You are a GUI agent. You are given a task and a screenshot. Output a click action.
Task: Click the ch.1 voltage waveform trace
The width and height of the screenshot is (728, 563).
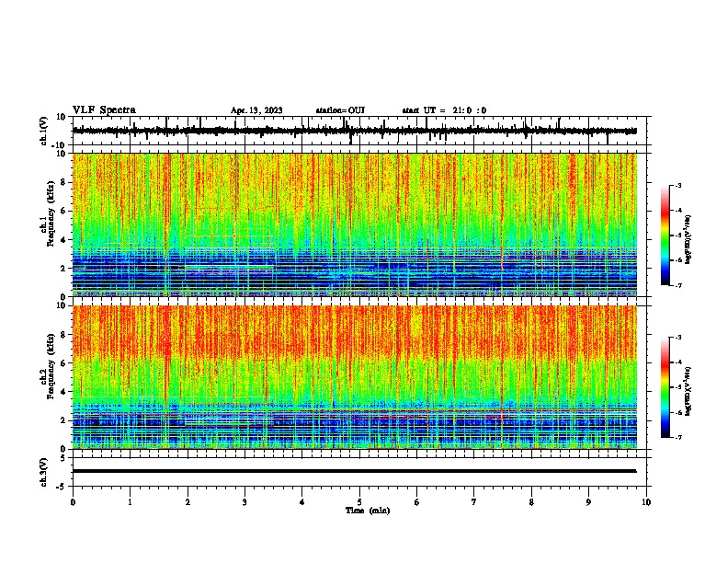pos(355,131)
